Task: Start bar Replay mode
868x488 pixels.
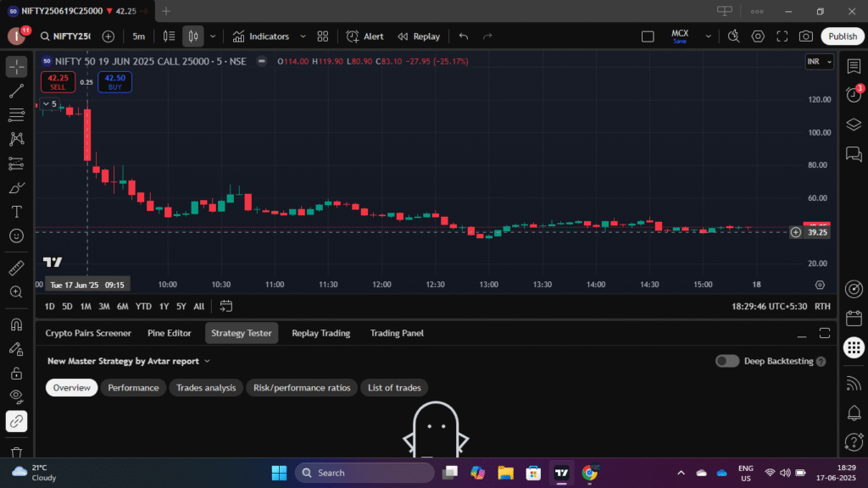Action: tap(419, 36)
